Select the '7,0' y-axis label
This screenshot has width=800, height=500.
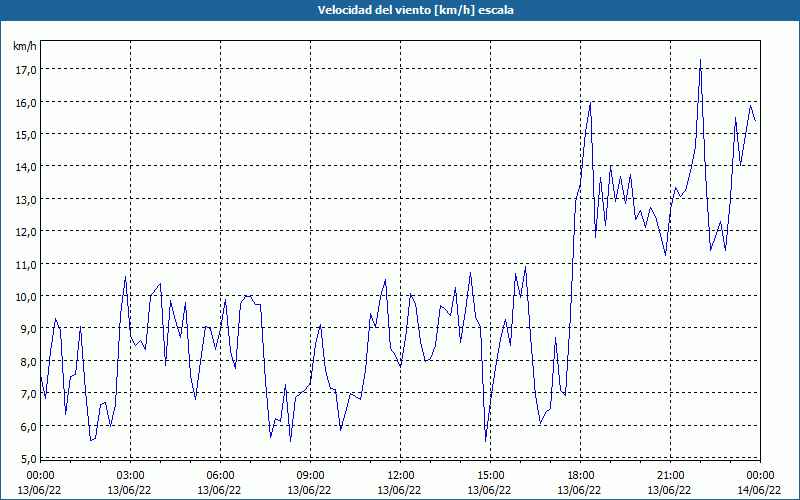28,394
